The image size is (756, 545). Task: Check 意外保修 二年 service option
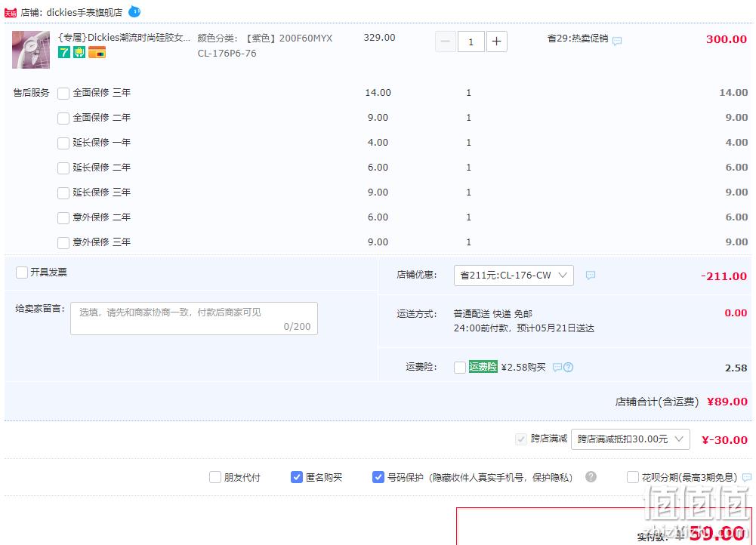[x=63, y=218]
